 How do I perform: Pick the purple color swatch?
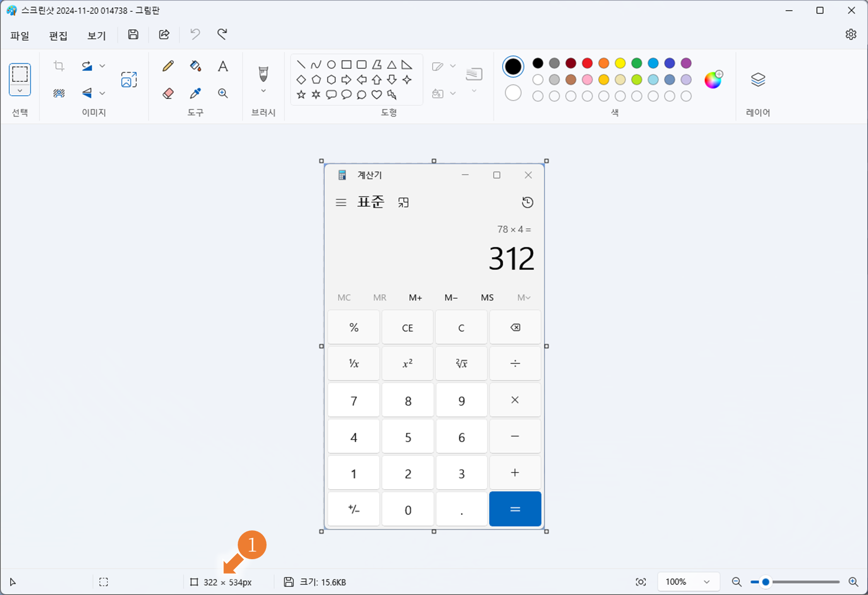point(686,63)
